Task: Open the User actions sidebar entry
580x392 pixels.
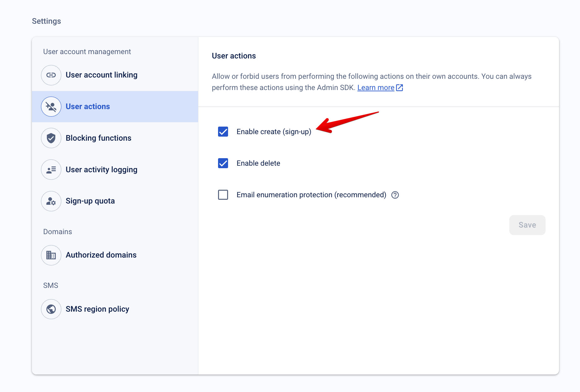Action: coord(88,106)
